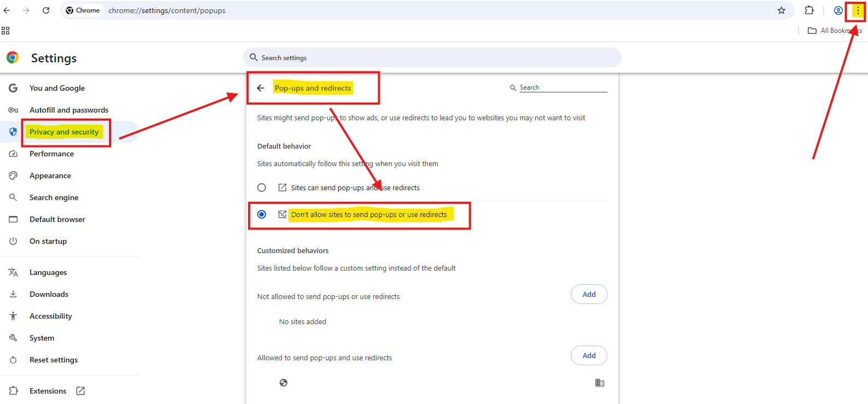Open the Search engine settings section
868x404 pixels.
pyautogui.click(x=54, y=197)
